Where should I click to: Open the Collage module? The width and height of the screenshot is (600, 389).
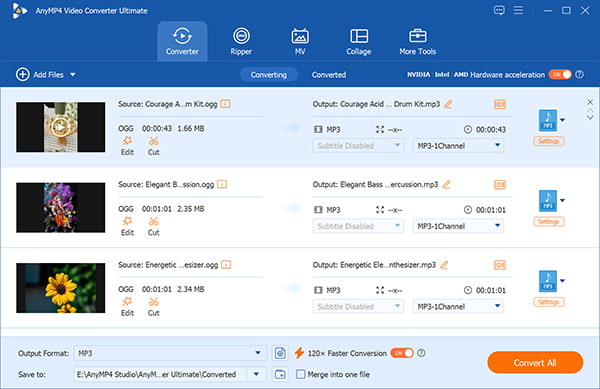pos(359,41)
